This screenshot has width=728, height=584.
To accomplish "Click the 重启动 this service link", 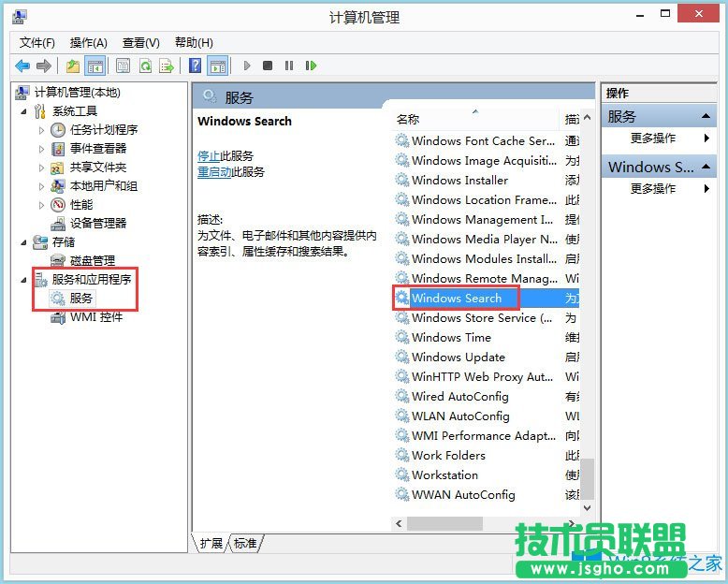I will coord(214,172).
